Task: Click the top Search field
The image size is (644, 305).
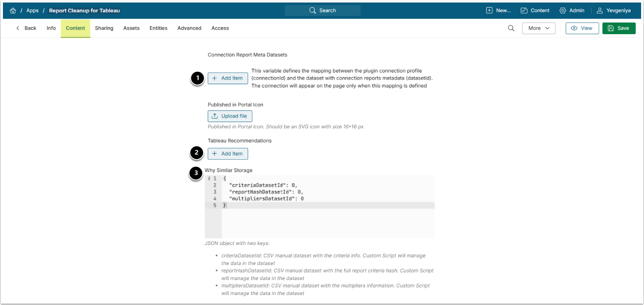Action: [323, 10]
